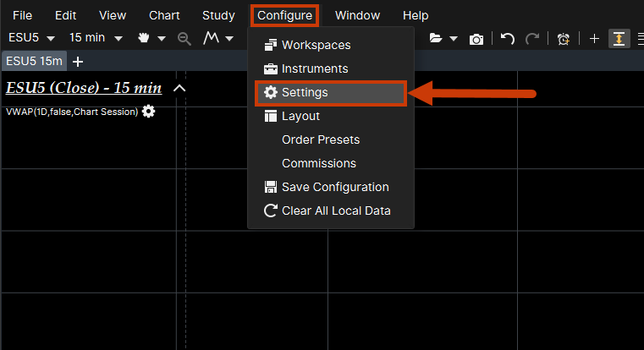Open the dropdown arrow beside folder icon
This screenshot has width=644, height=350.
[x=454, y=39]
